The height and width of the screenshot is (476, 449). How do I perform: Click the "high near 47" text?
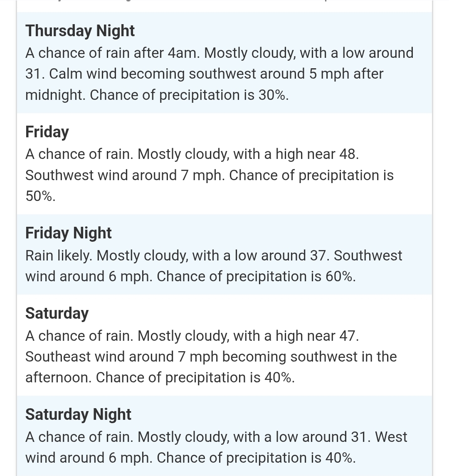click(x=316, y=336)
